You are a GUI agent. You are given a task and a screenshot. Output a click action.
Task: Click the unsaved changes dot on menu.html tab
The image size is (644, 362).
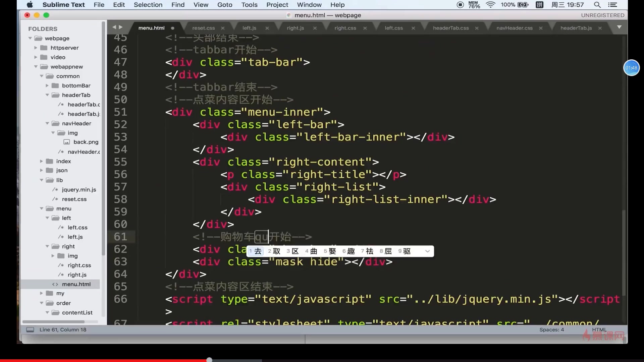(x=172, y=27)
